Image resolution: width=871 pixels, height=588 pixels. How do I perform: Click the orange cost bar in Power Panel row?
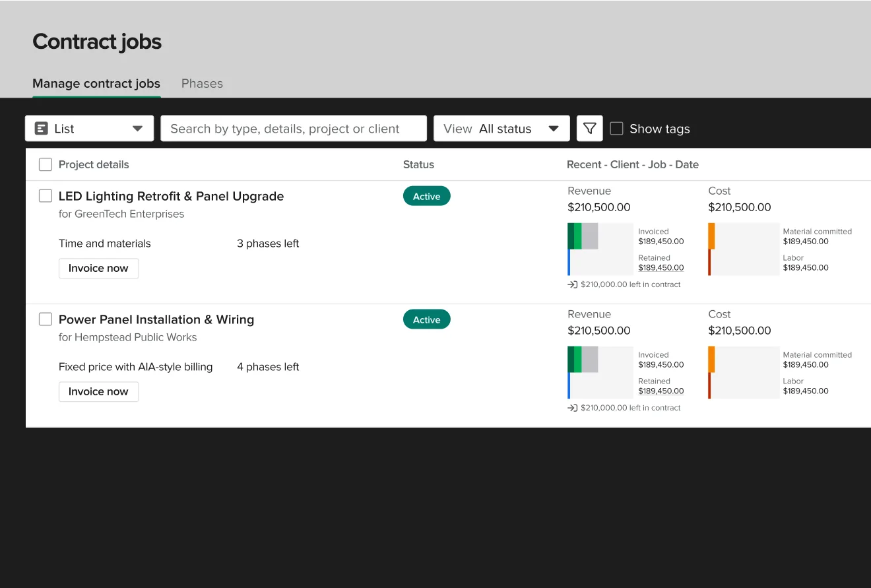point(711,360)
